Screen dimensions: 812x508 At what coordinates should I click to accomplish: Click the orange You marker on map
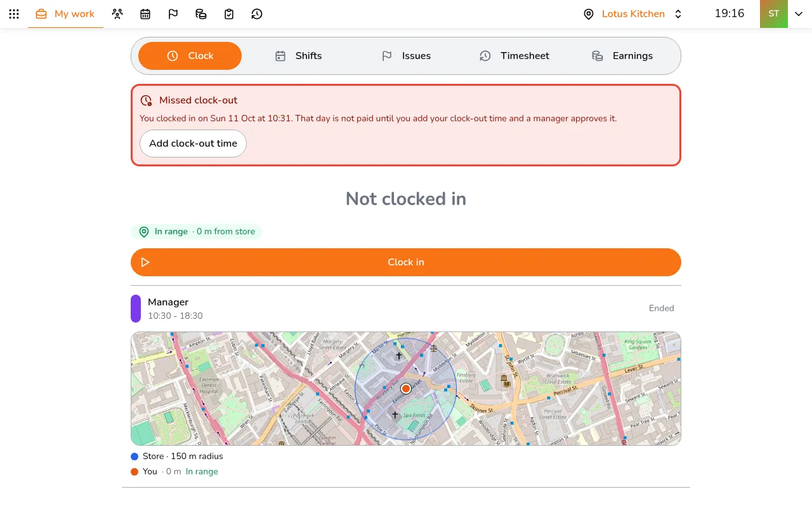[x=406, y=389]
